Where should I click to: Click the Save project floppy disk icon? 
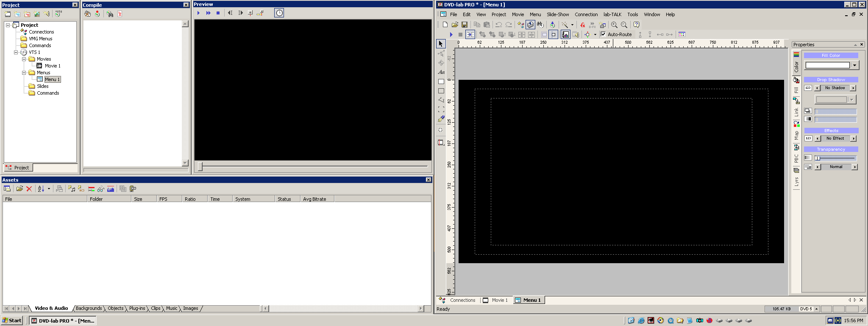pos(465,25)
